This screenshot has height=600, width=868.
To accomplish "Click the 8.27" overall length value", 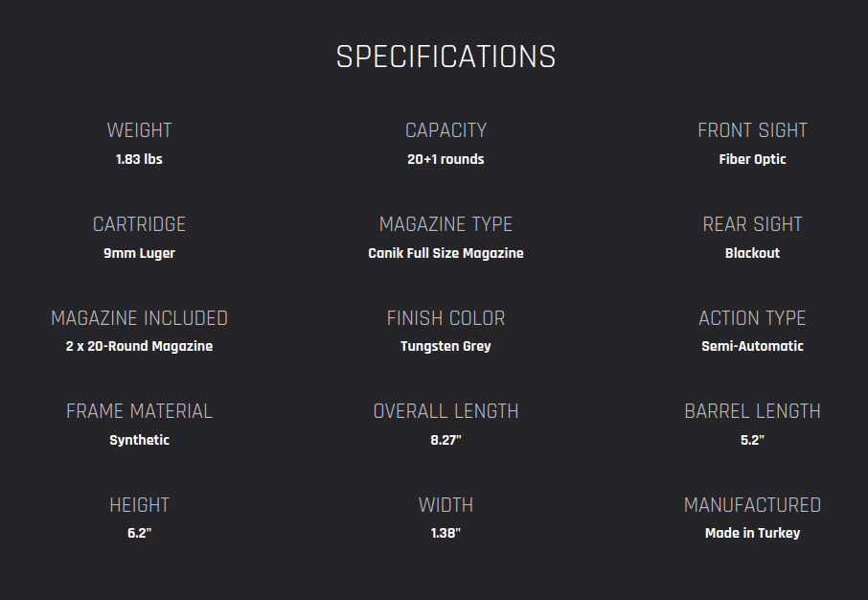I will (445, 440).
